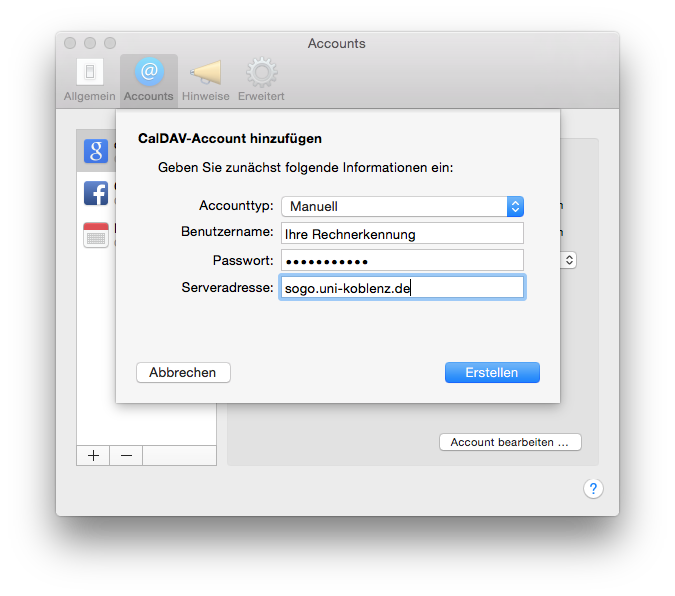The image size is (675, 596).
Task: Close the Accounts window
Action: [70, 43]
